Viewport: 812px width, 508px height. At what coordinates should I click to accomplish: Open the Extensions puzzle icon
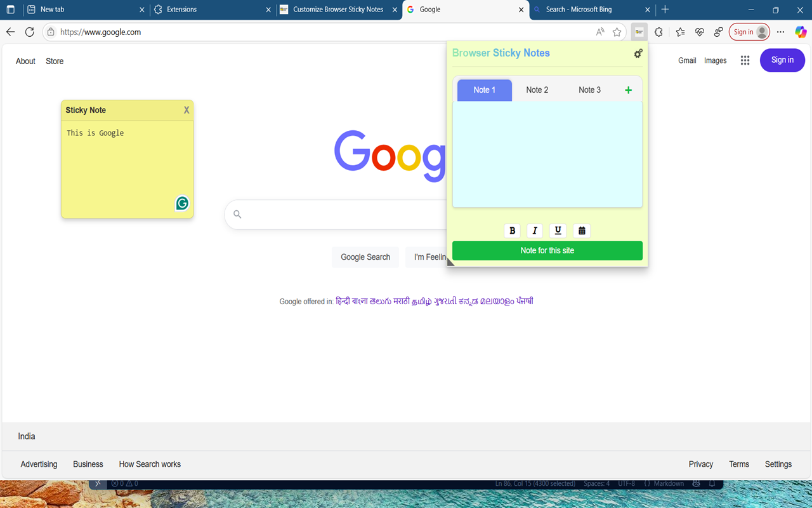(x=658, y=32)
